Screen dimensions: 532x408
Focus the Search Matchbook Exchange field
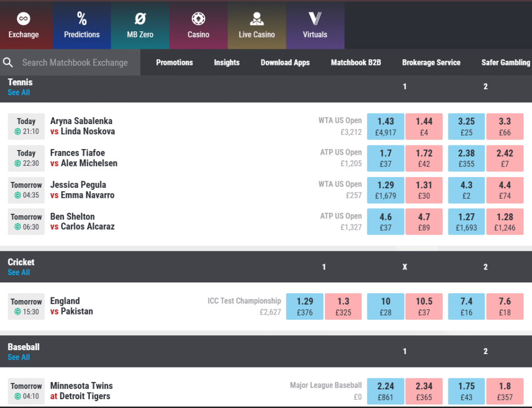[x=70, y=62]
